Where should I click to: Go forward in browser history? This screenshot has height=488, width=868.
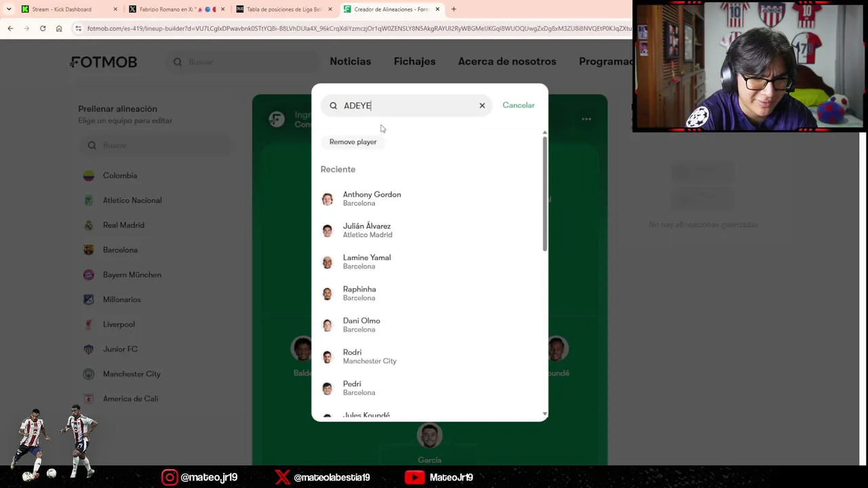(26, 28)
